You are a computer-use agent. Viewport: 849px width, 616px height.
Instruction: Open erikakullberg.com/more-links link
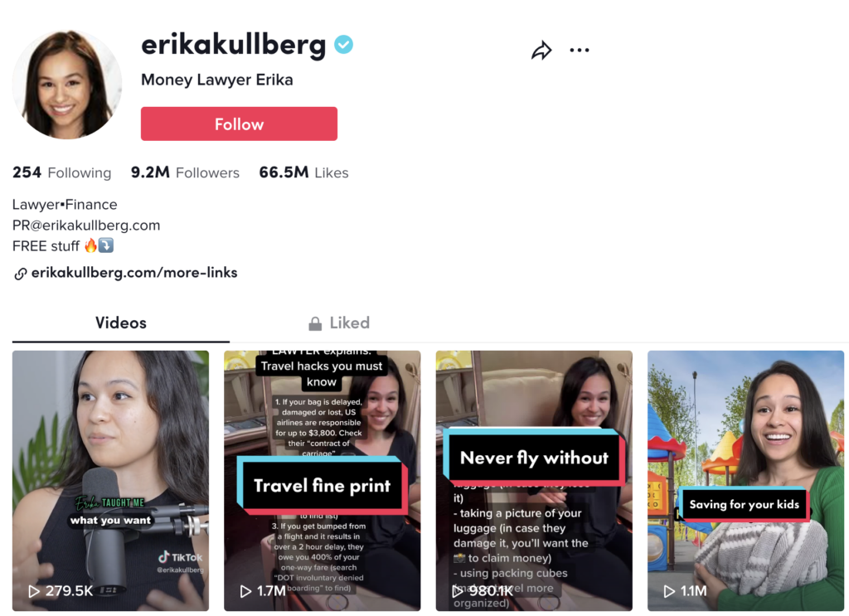pyautogui.click(x=134, y=273)
